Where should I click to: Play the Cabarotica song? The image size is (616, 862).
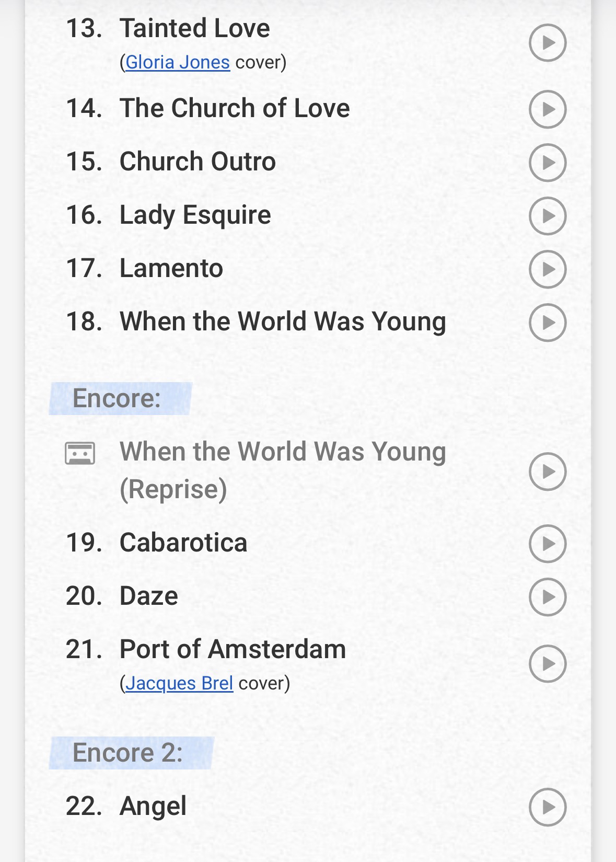coord(548,544)
